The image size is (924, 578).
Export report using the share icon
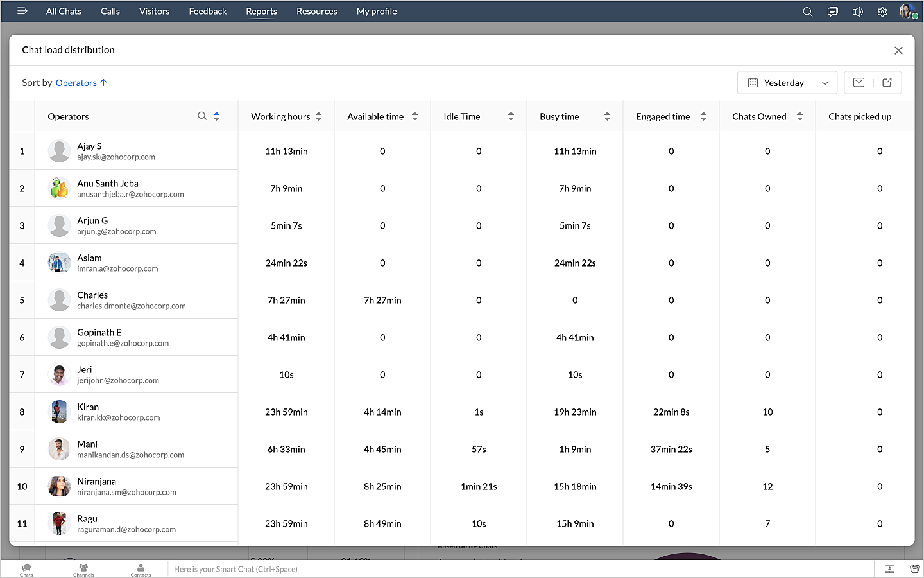coord(887,82)
